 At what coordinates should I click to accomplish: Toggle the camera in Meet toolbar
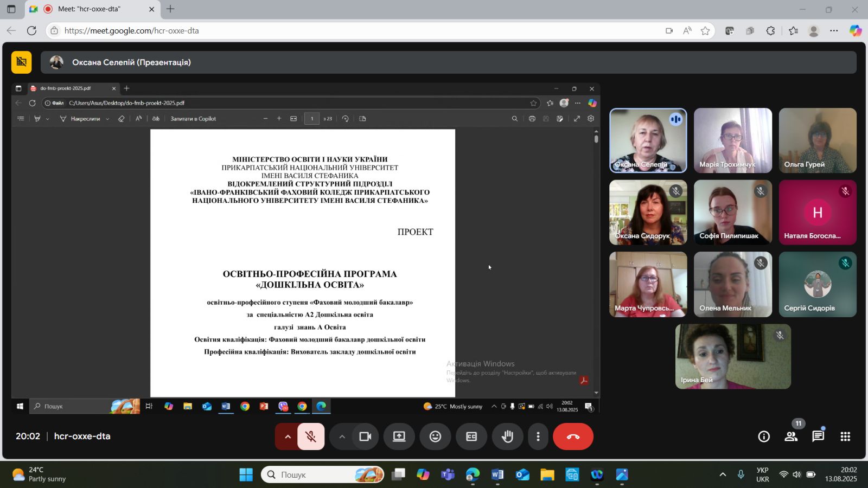(365, 436)
